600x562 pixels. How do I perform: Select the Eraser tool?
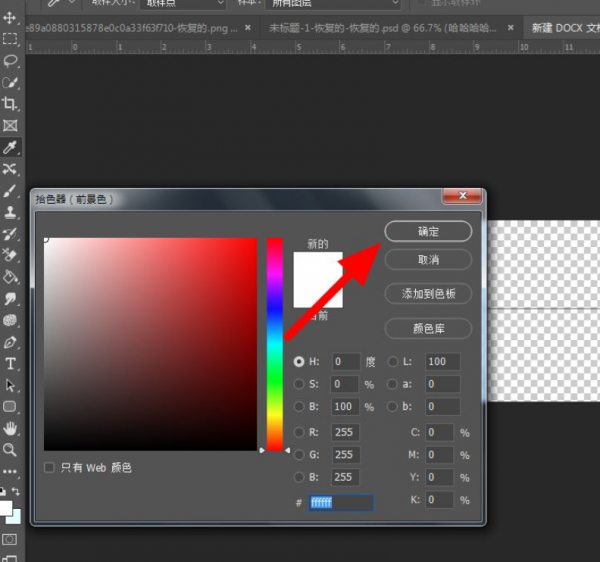coord(10,254)
